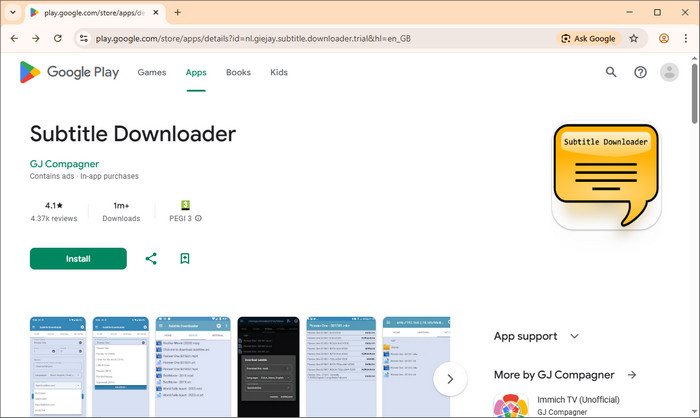Go to the Books section

[238, 72]
